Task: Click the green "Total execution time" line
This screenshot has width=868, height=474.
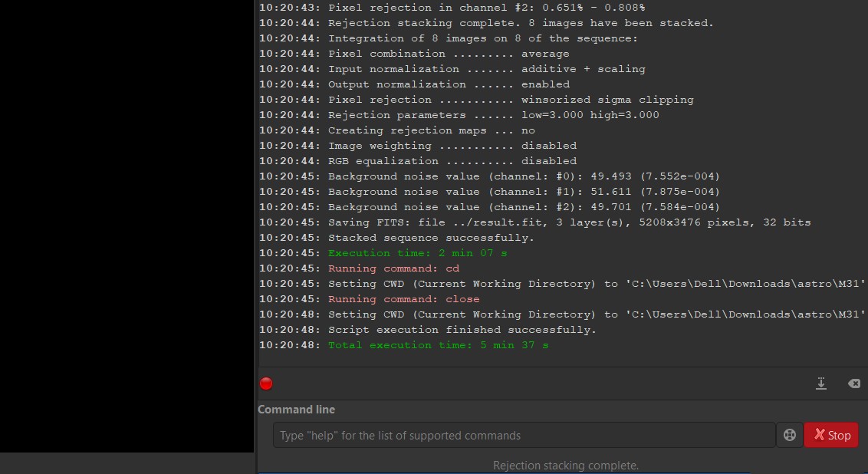Action: pyautogui.click(x=438, y=345)
